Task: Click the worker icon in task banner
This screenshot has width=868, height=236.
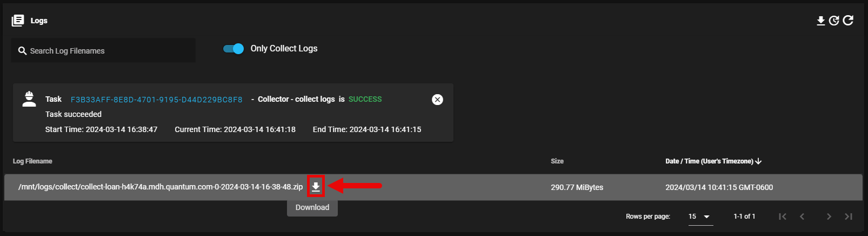Action: click(29, 99)
